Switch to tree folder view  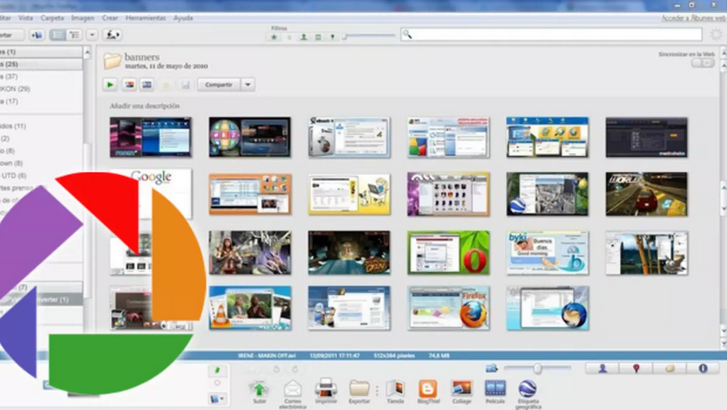74,35
